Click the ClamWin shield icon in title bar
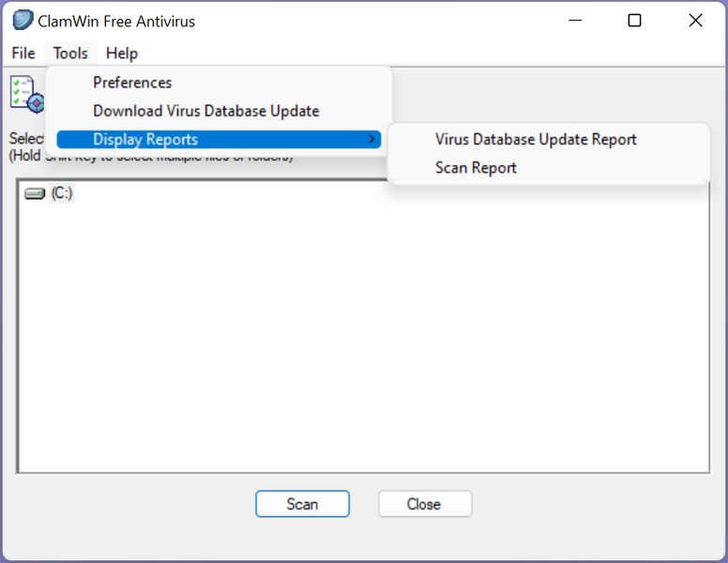Screen dimensions: 728x563 [23, 20]
